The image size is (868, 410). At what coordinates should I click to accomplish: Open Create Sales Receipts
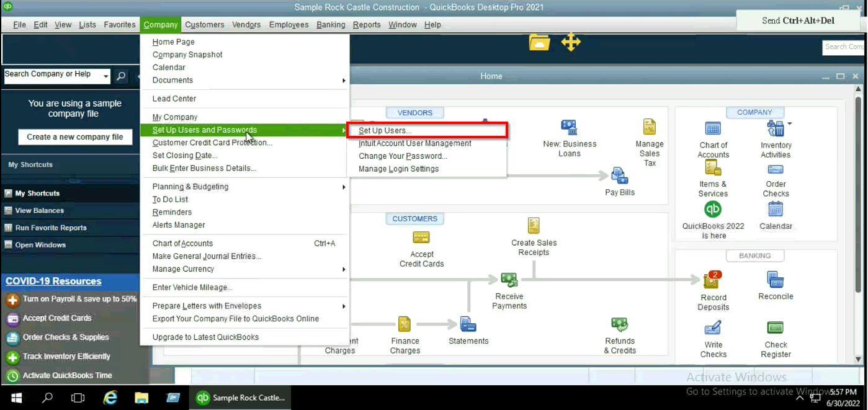[x=534, y=226]
